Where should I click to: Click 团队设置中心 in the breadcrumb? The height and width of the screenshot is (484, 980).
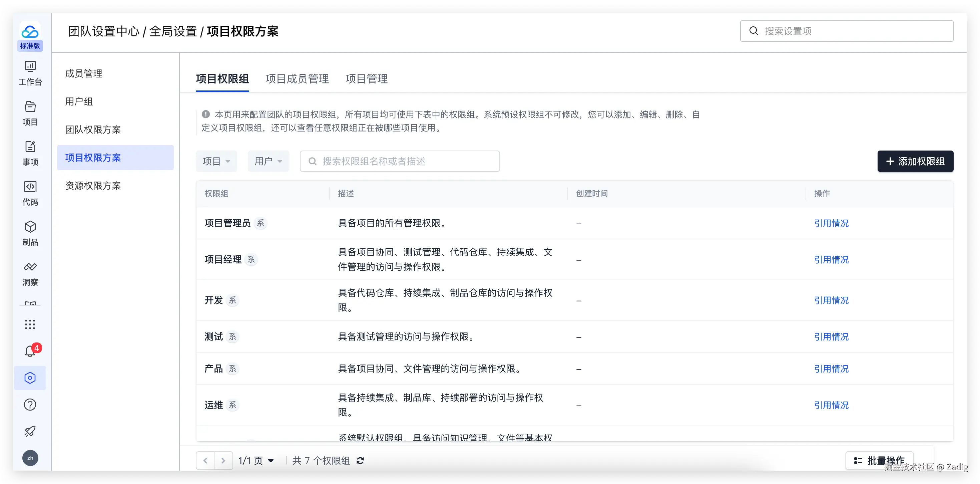coord(103,31)
